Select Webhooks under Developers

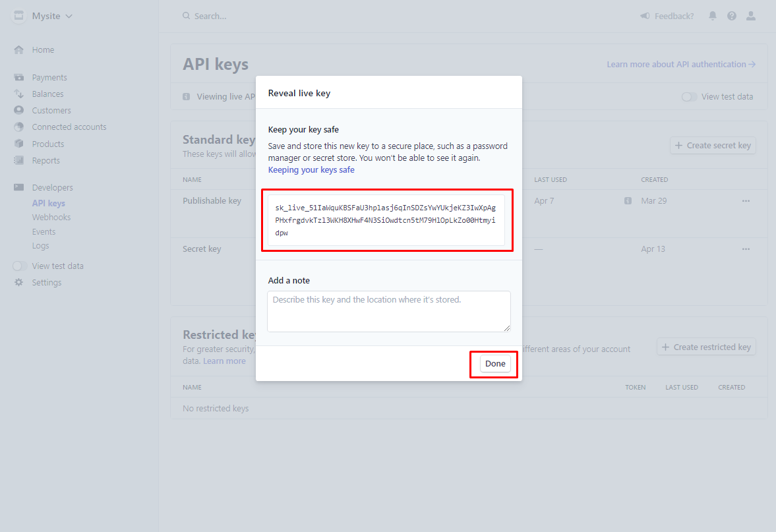[x=51, y=217]
